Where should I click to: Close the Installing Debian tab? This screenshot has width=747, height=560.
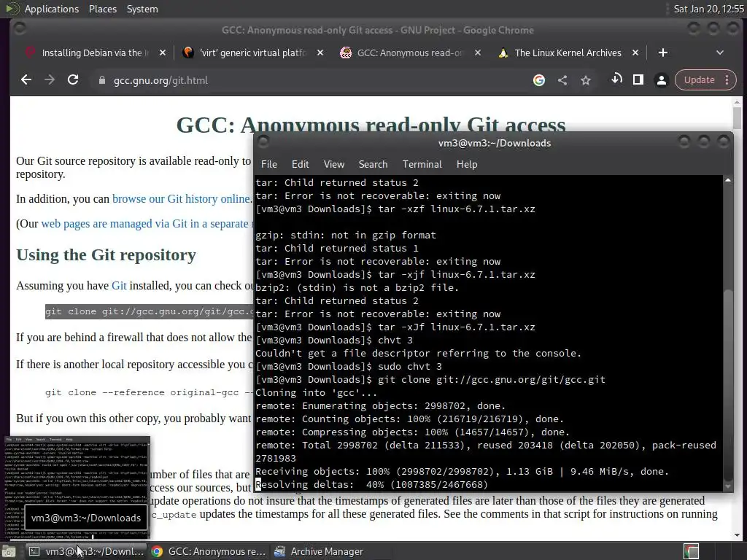163,52
